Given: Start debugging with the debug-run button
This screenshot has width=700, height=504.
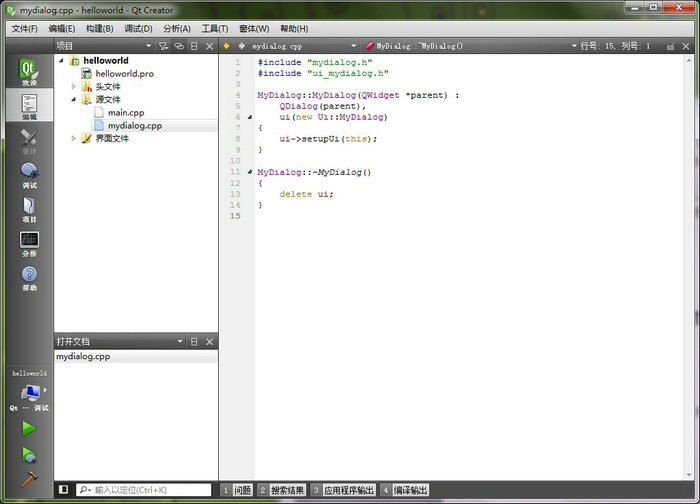Looking at the screenshot, I should [x=29, y=455].
